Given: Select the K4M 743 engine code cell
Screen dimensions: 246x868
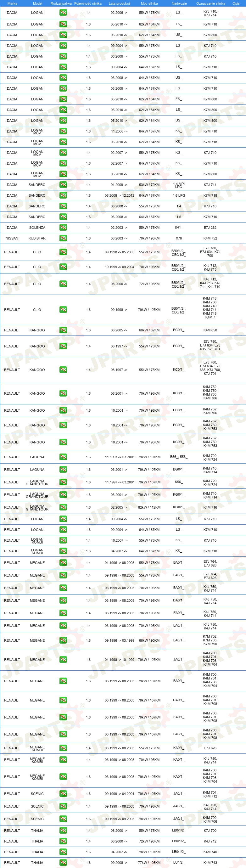Looking at the screenshot, I should click(x=210, y=863).
